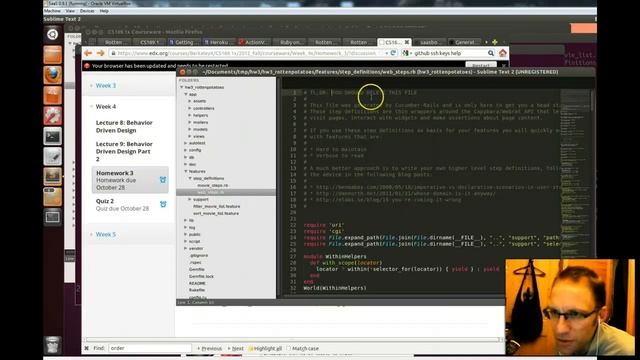Open the Trash icon in the dock

53,345
